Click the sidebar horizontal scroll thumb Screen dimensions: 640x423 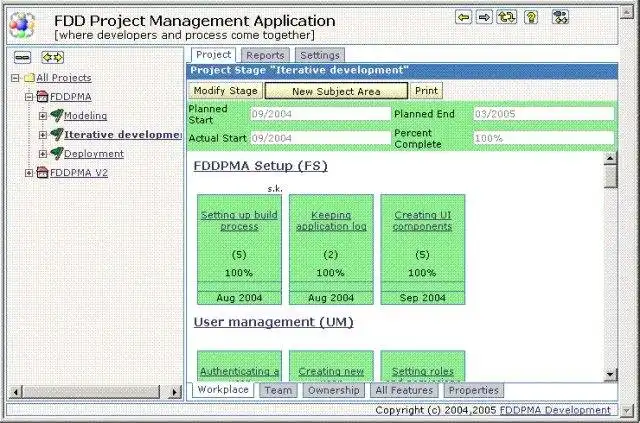pyautogui.click(x=91, y=392)
